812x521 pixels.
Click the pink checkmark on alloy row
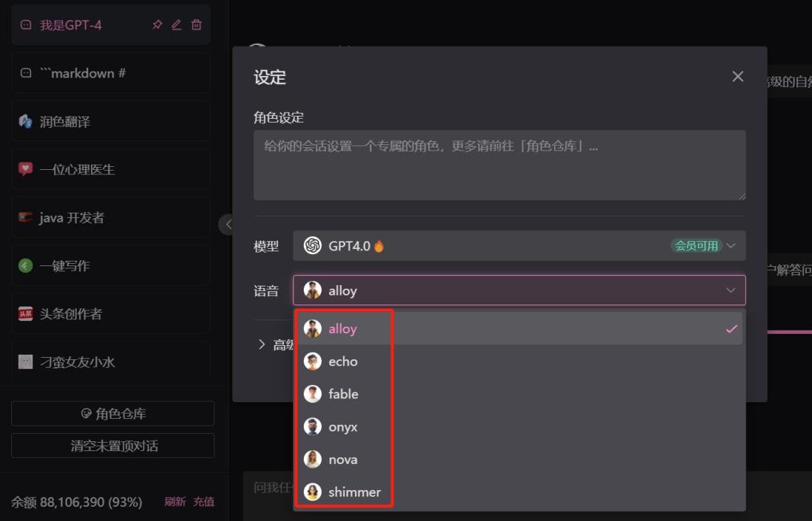[x=732, y=329]
